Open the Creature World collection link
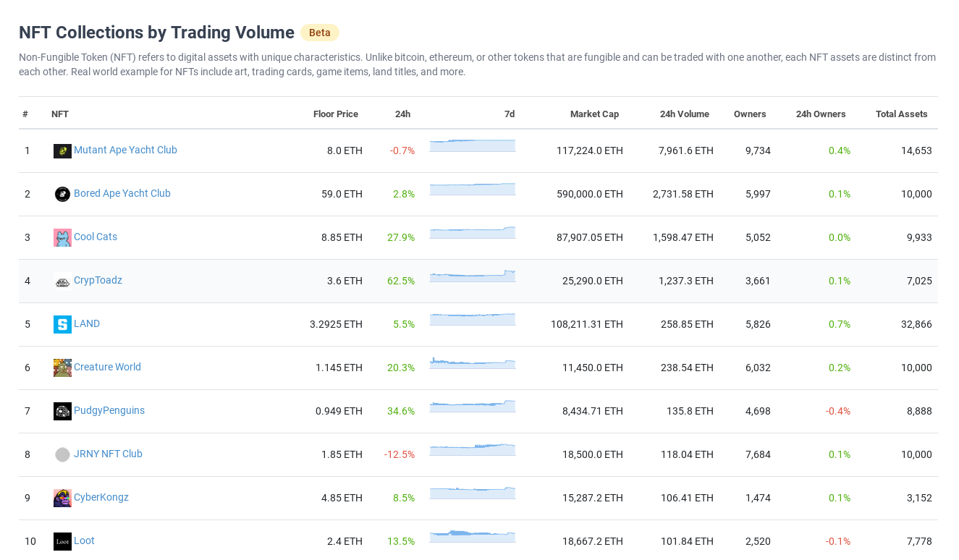Viewport: 959px width, 560px height. (x=107, y=367)
